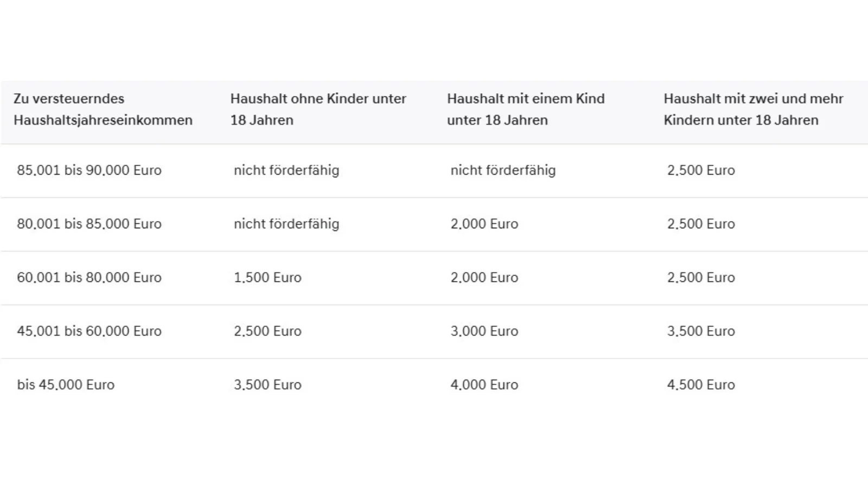
Task: Select the '4.500 Euro' cell in last row
Action: (701, 385)
